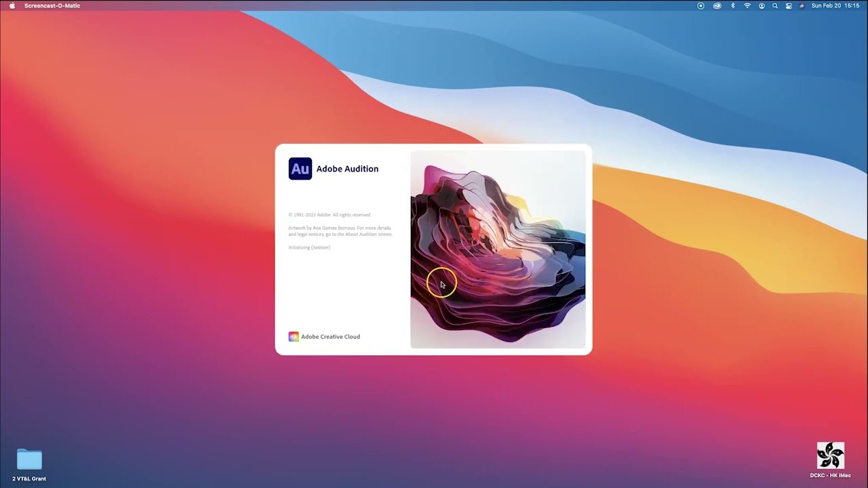
Task: Open Creative Cloud menu bar icon
Action: [x=717, y=6]
